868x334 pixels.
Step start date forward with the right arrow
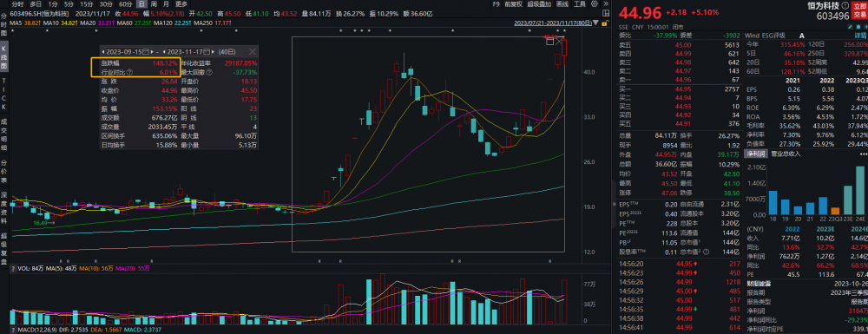(152, 51)
